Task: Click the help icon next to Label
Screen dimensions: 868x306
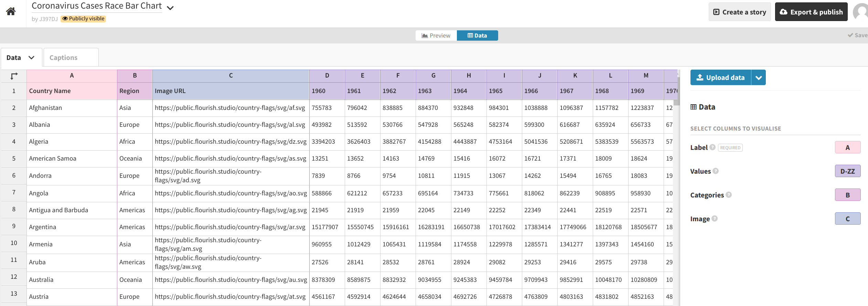Action: [x=712, y=147]
